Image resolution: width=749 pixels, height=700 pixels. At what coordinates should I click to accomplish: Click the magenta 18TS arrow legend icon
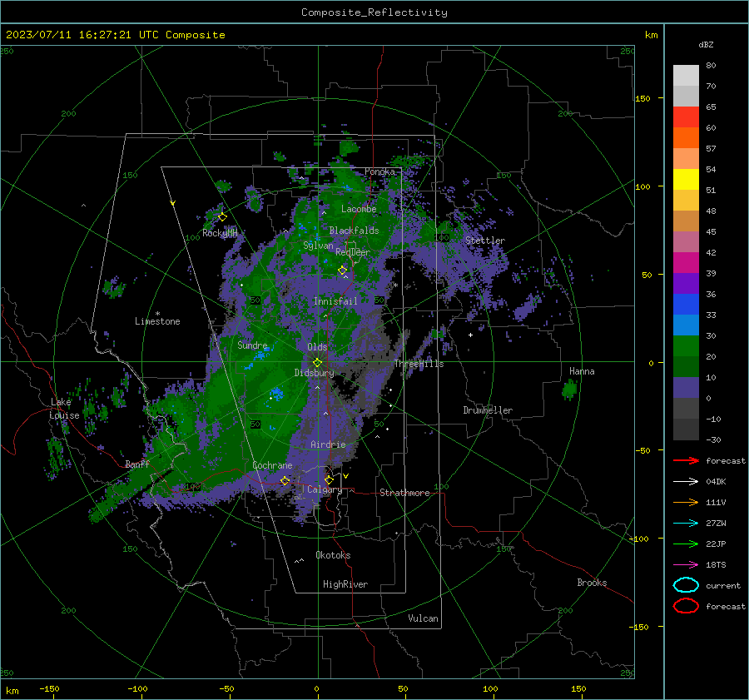(x=686, y=565)
